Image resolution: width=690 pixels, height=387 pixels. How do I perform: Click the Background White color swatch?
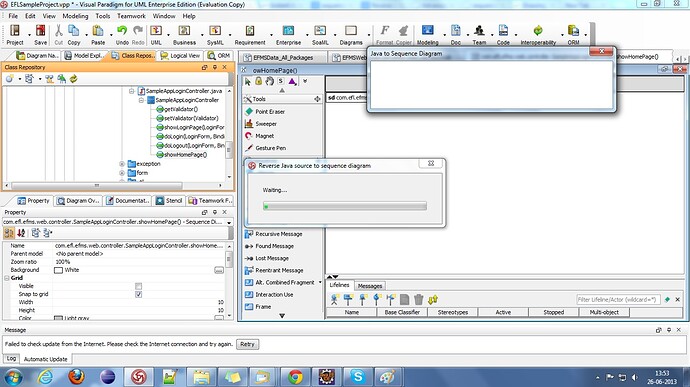coord(58,270)
